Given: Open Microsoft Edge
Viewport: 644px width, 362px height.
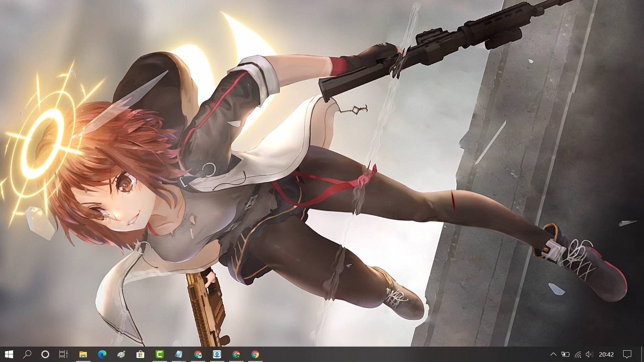Looking at the screenshot, I should point(102,354).
